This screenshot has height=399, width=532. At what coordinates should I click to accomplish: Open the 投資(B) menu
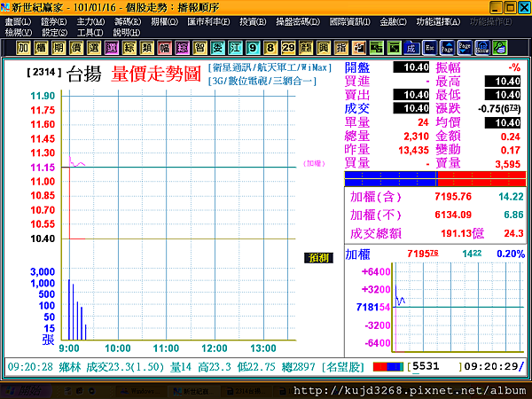click(x=253, y=21)
